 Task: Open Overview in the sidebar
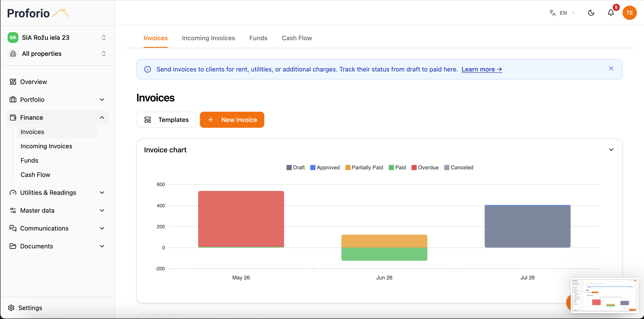pyautogui.click(x=57, y=82)
